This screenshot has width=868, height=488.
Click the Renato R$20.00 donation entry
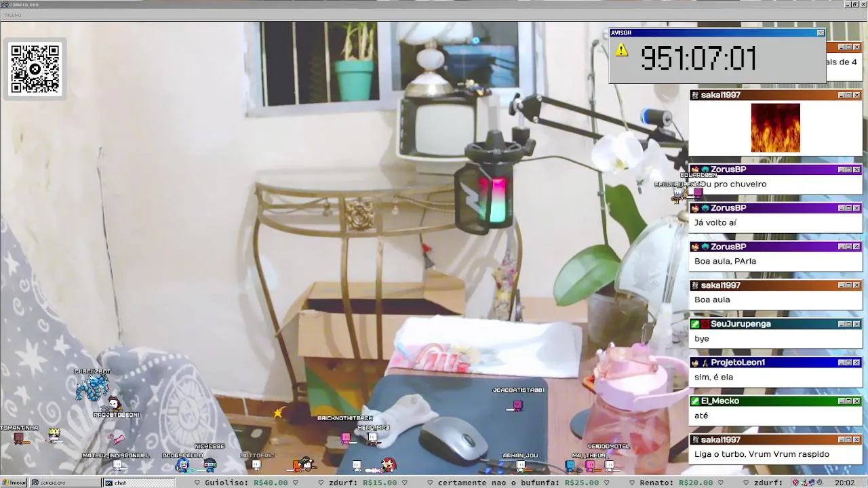tap(677, 483)
